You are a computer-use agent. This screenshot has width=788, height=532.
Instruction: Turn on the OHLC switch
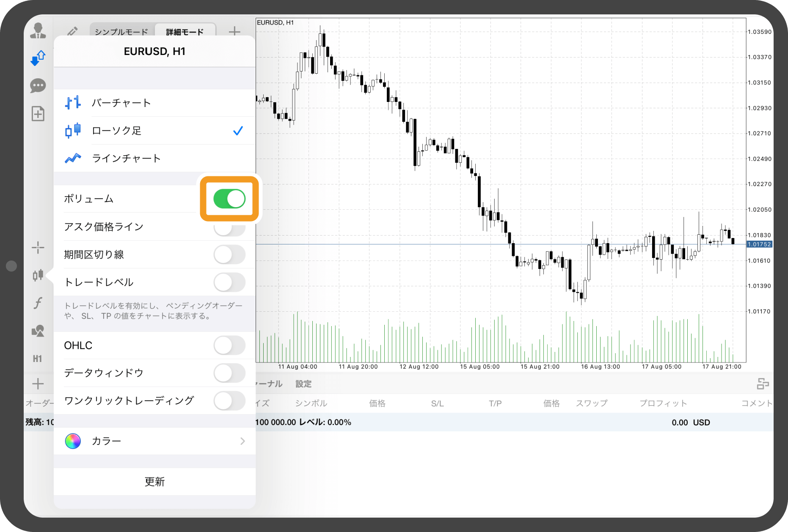[x=229, y=346]
